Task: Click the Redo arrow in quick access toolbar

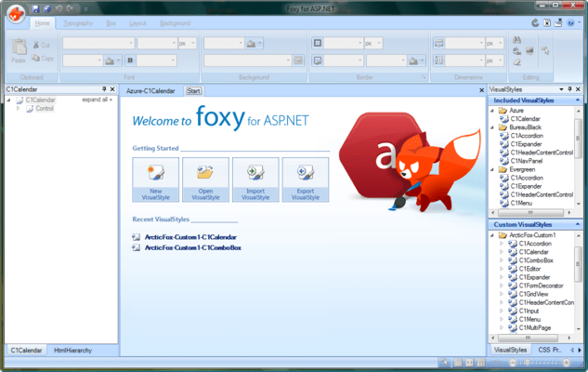Action: click(70, 8)
